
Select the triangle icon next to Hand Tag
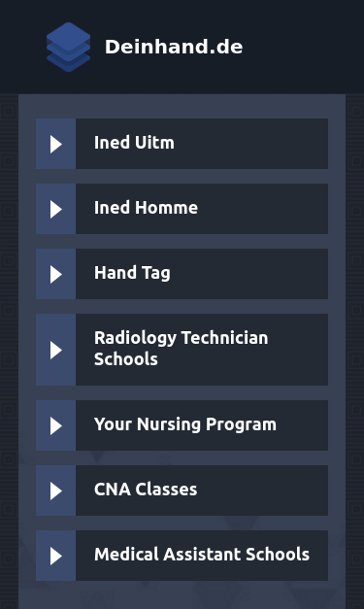(x=56, y=274)
